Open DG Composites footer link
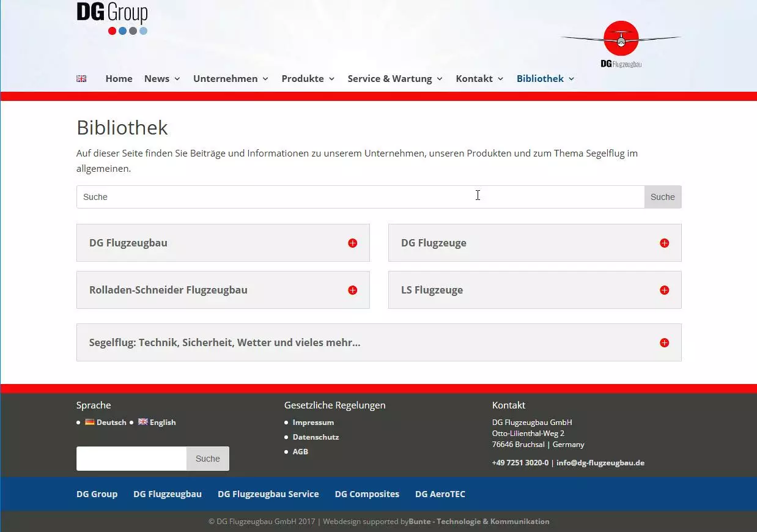 tap(367, 494)
